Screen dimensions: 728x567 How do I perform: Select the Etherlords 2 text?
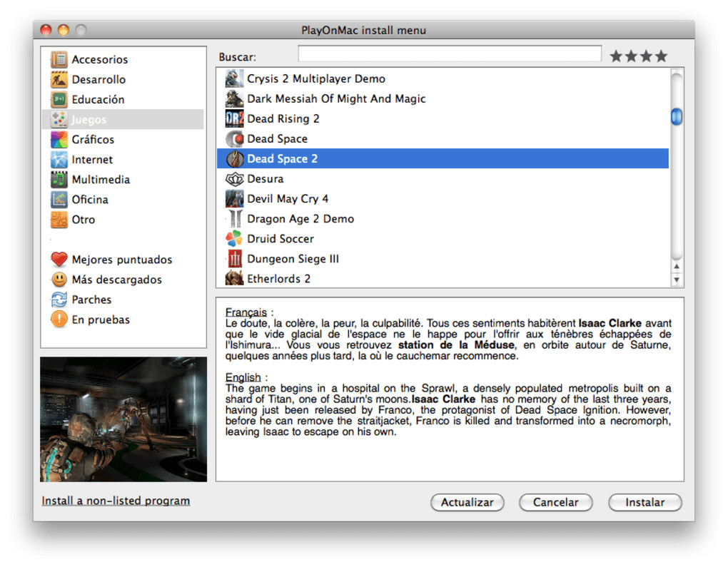pyautogui.click(x=278, y=279)
